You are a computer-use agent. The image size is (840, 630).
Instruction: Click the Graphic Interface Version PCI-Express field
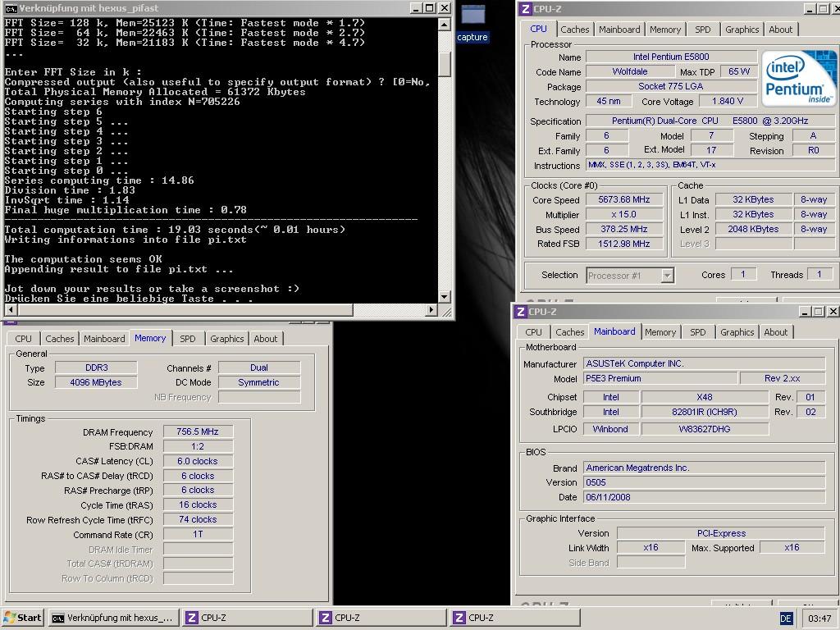(x=720, y=533)
